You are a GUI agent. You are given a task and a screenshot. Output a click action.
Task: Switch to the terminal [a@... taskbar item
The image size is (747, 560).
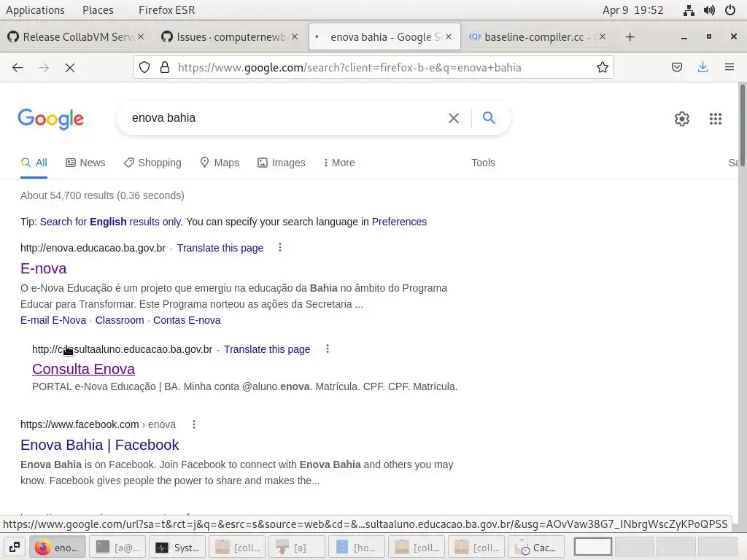[x=117, y=548]
